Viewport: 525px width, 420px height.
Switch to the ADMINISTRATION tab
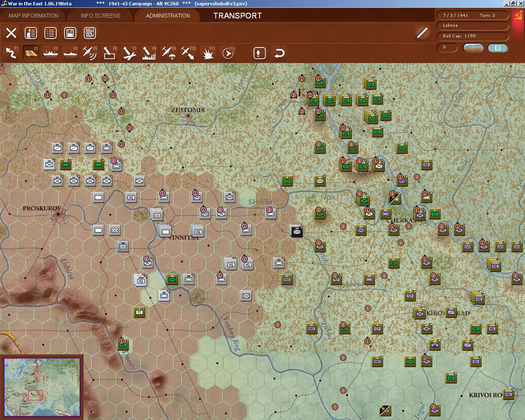pyautogui.click(x=168, y=16)
